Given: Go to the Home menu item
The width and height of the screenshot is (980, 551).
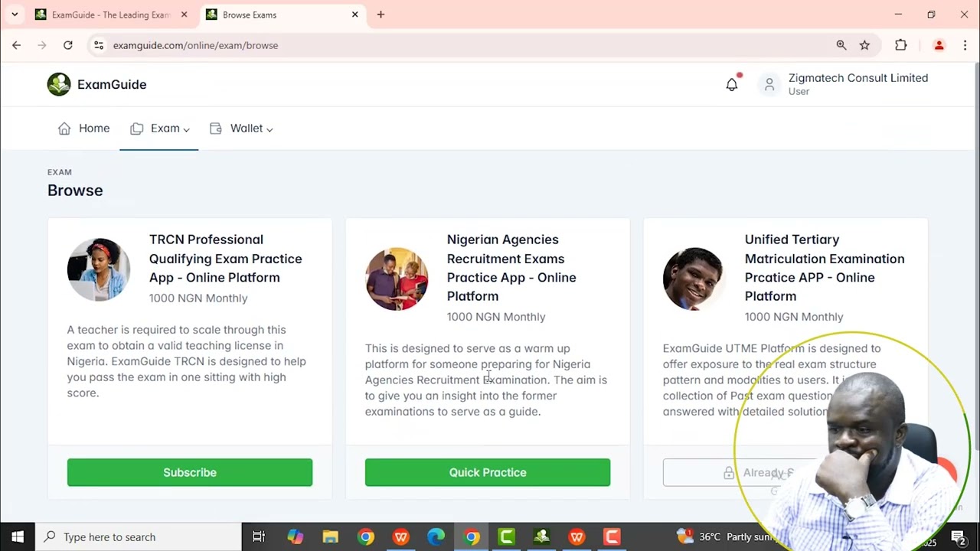Looking at the screenshot, I should 84,129.
